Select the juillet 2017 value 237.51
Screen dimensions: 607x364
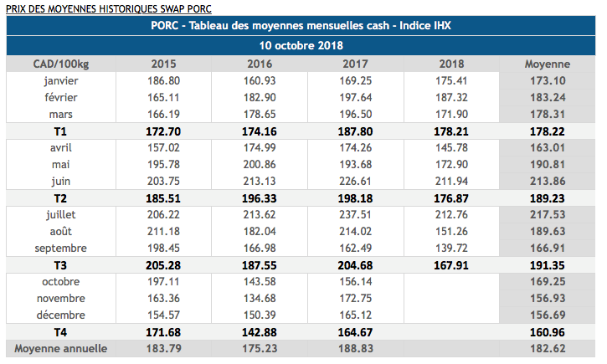[356, 215]
